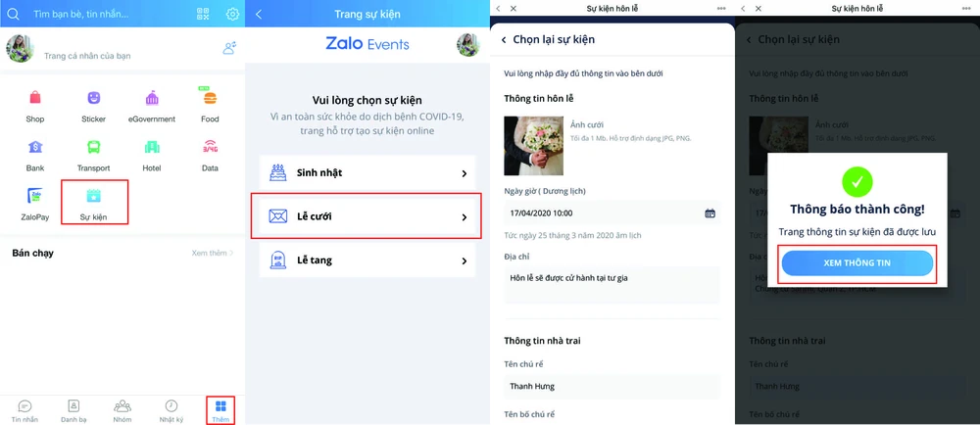Open the Shop icon
The image size is (980, 425).
coord(35,98)
